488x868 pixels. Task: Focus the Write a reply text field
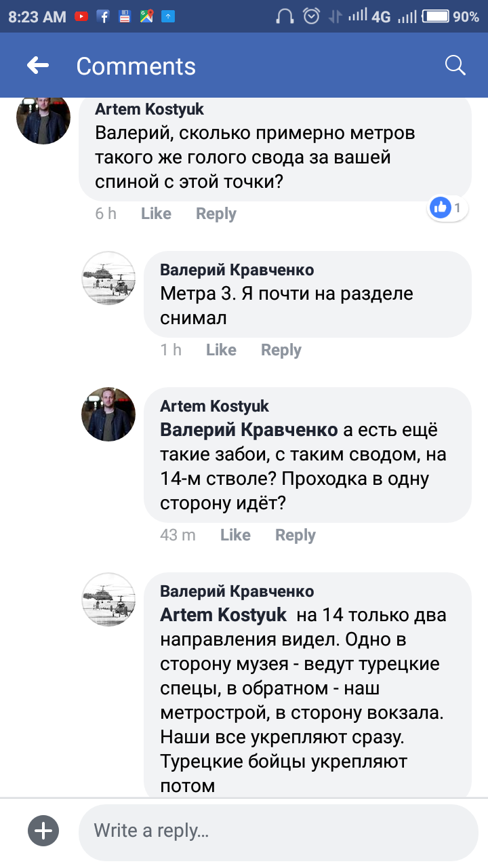[278, 831]
